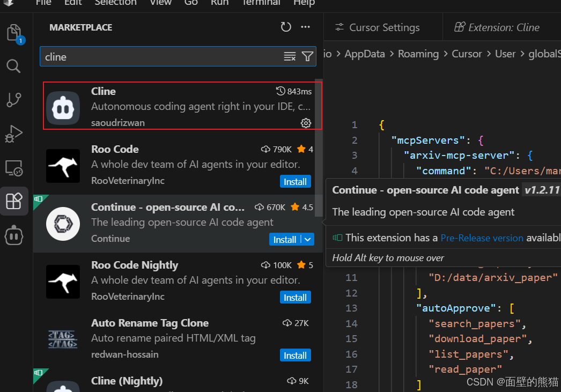The image size is (561, 392).
Task: Click the Cline extension robot logo
Action: click(63, 108)
